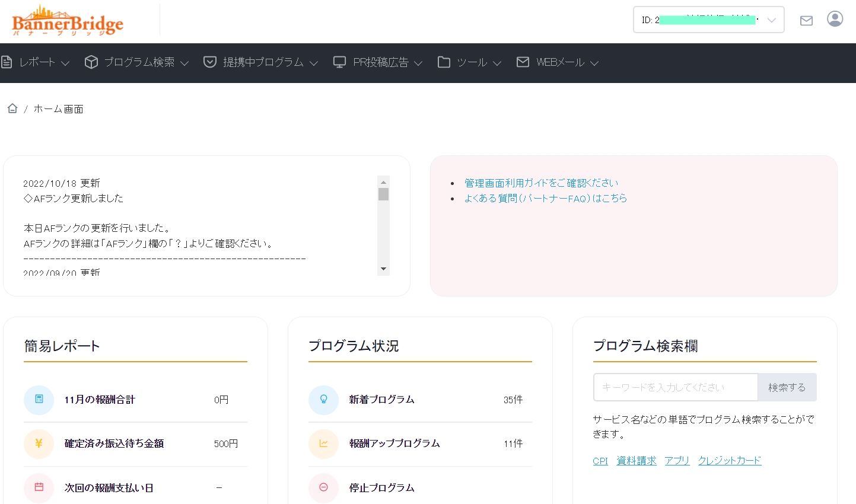The height and width of the screenshot is (504, 856).
Task: Click the 新着プログラム row label
Action: pos(381,400)
